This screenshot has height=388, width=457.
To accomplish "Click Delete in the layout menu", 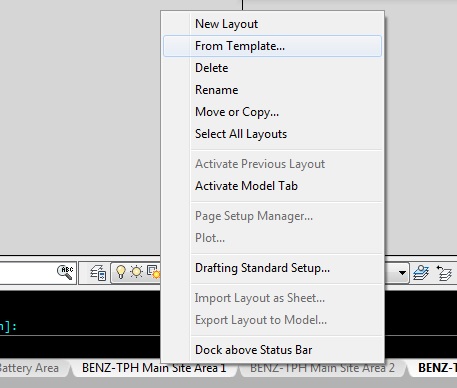I will pyautogui.click(x=272, y=68).
